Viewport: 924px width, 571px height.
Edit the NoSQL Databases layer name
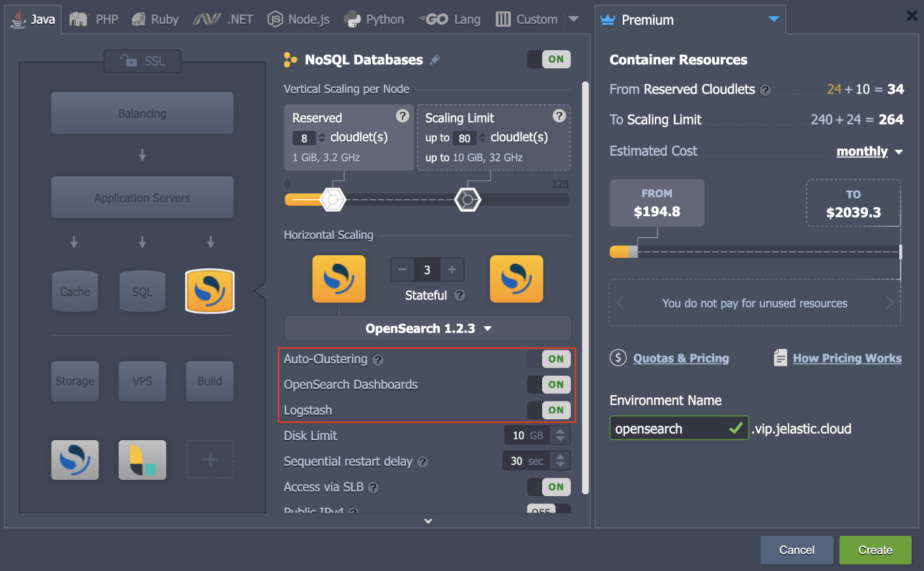click(x=435, y=60)
